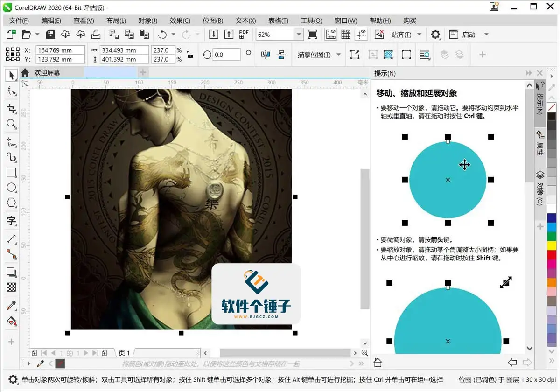Toggle the show guidelines button
The width and height of the screenshot is (560, 392).
361,35
